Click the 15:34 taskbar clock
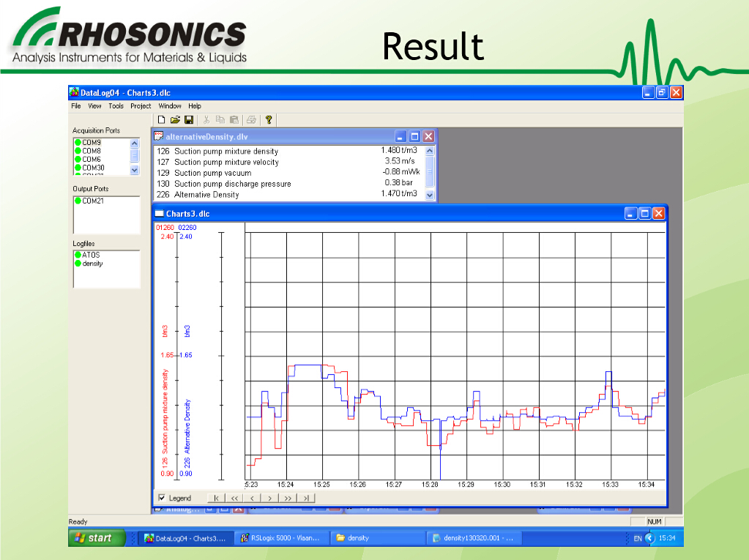This screenshot has width=749, height=560. [x=667, y=538]
